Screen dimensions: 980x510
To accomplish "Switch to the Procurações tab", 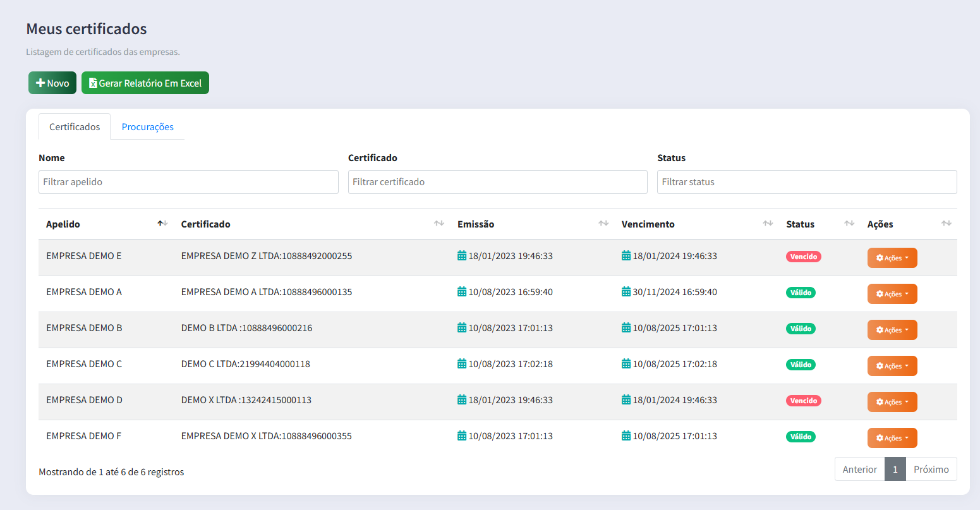I will (x=147, y=127).
